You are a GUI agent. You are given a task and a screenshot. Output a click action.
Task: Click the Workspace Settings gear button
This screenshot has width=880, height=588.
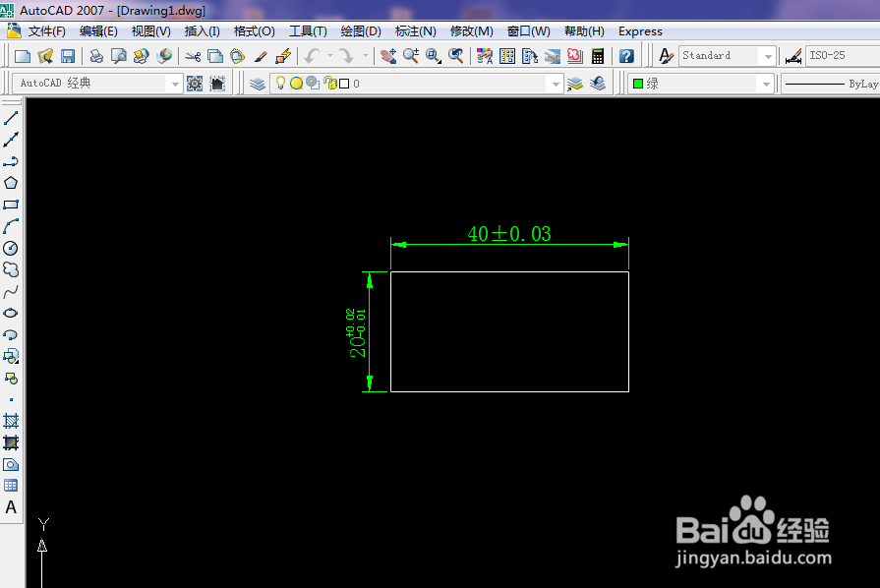click(195, 84)
